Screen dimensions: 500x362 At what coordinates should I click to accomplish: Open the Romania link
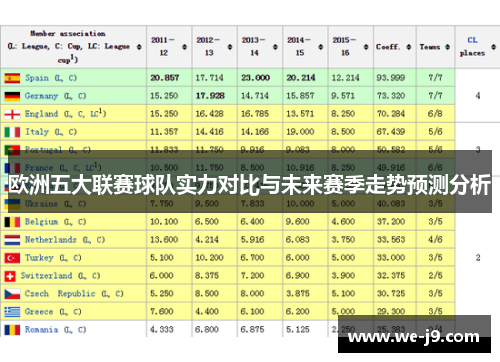click(41, 330)
